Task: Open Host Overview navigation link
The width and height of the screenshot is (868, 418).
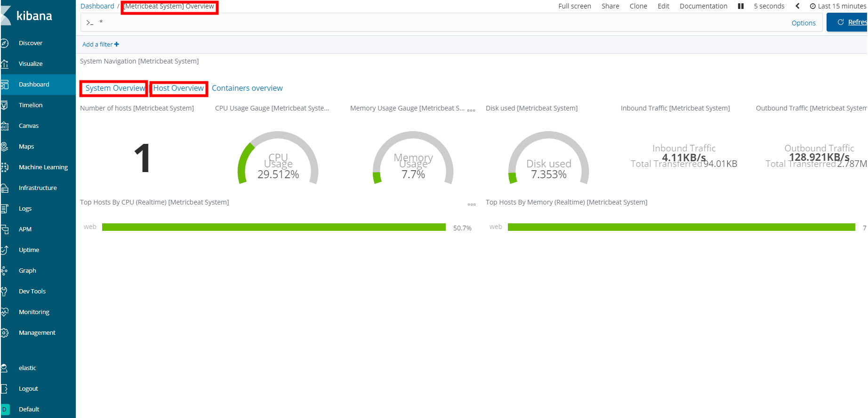Action: coord(178,88)
